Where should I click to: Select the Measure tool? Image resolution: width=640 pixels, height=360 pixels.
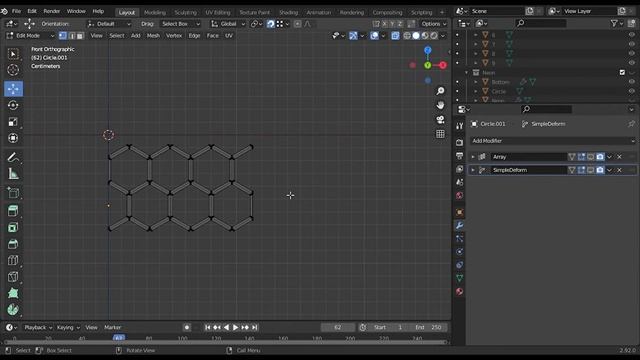pos(13,174)
